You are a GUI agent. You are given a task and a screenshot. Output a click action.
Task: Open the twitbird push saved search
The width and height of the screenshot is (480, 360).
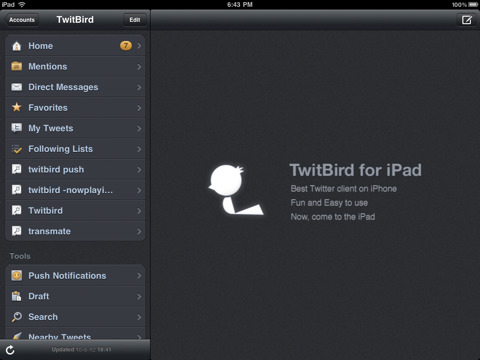(75, 169)
